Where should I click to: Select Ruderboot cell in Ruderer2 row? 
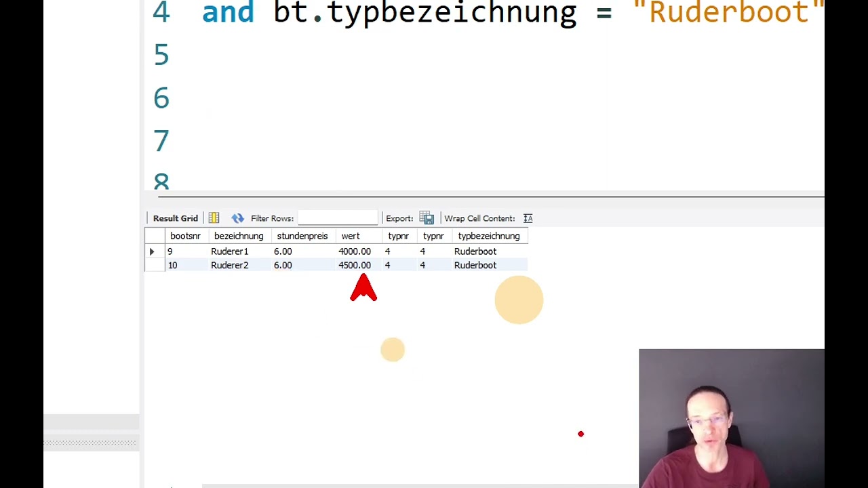(x=489, y=265)
